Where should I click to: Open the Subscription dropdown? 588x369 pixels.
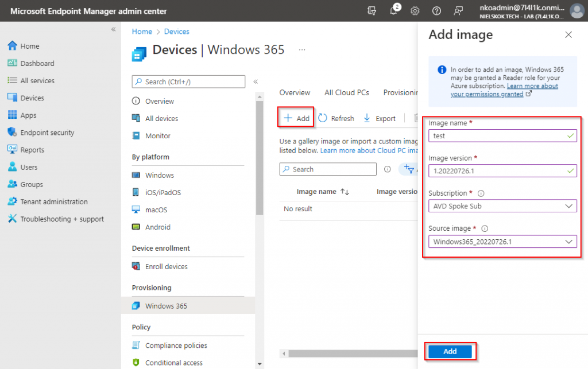point(502,206)
